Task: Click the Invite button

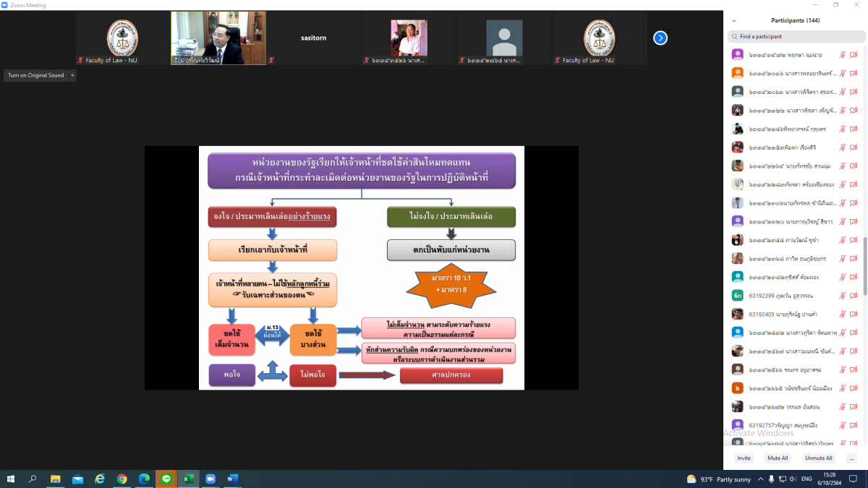Action: [744, 458]
